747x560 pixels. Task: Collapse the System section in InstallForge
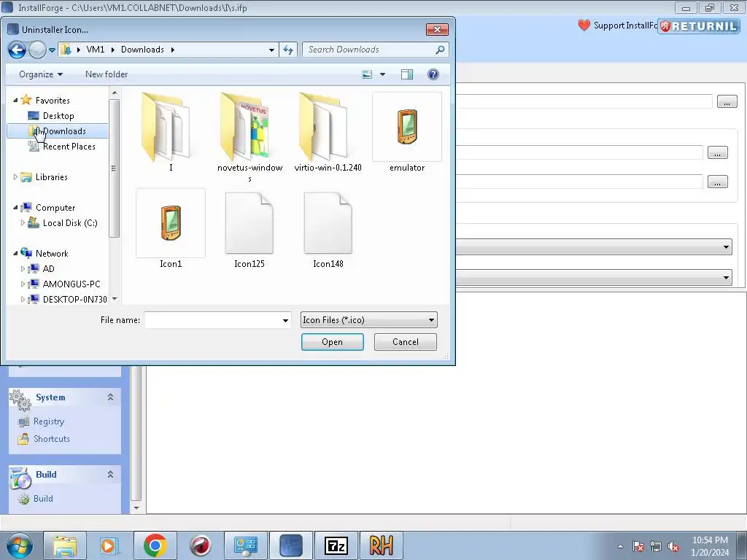pyautogui.click(x=111, y=397)
